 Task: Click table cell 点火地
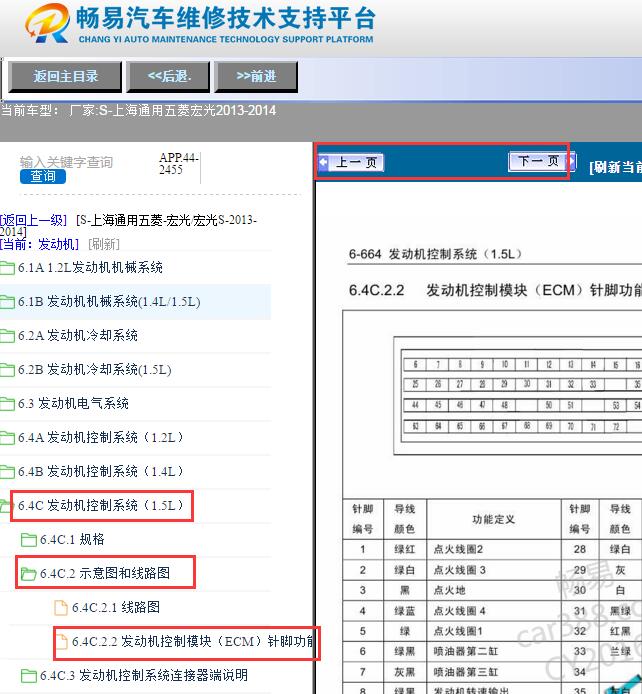[494, 590]
